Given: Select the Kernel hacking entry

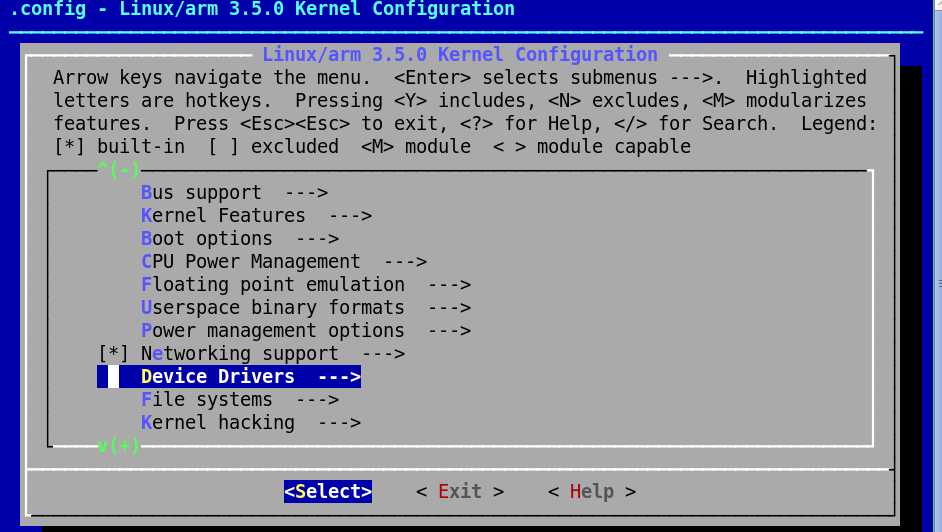Looking at the screenshot, I should point(251,423).
